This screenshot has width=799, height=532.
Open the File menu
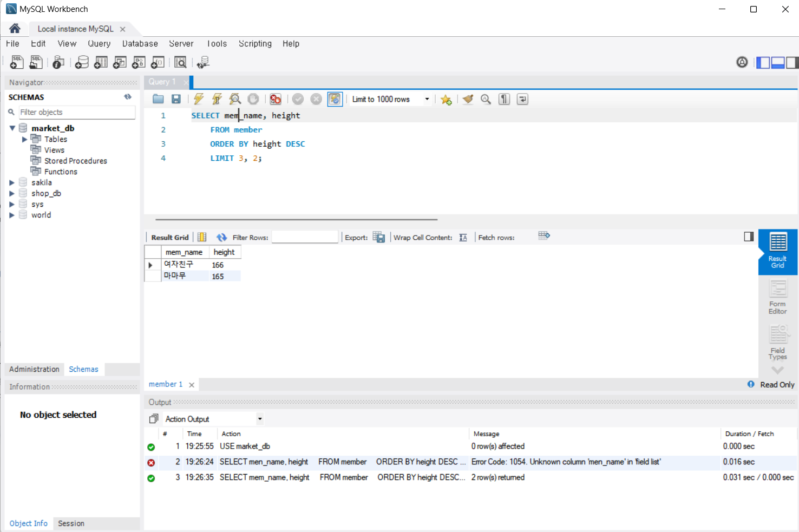point(12,43)
